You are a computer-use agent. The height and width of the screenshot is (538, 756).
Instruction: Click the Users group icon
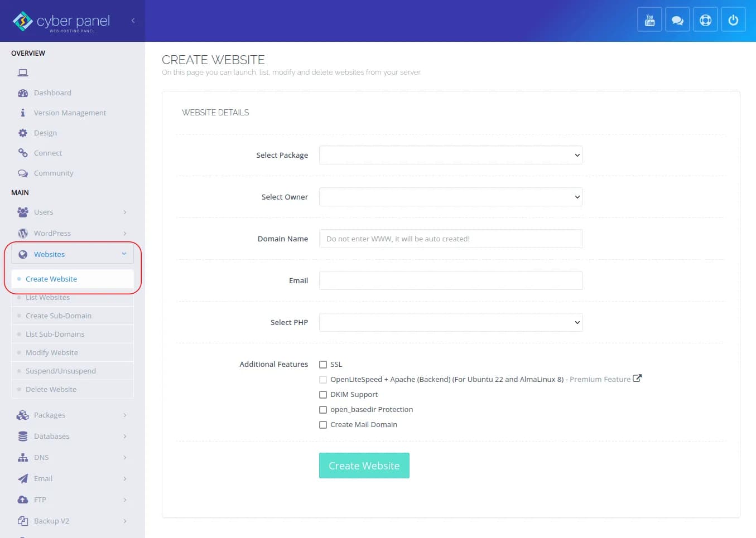click(23, 212)
